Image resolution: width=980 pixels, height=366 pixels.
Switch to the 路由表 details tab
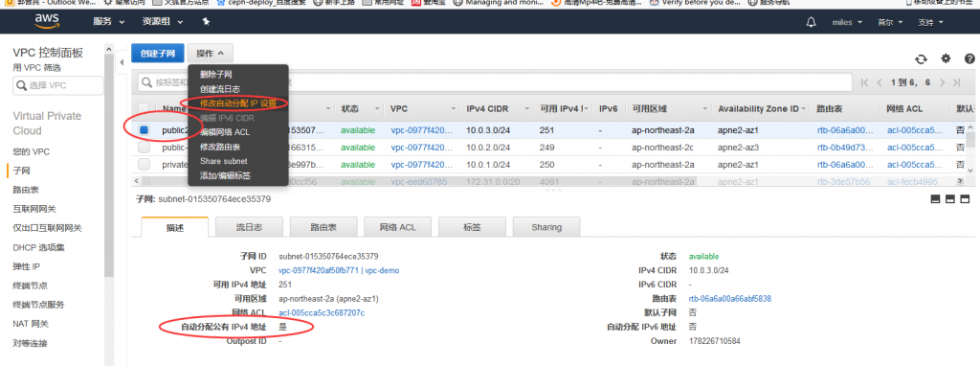pyautogui.click(x=323, y=227)
